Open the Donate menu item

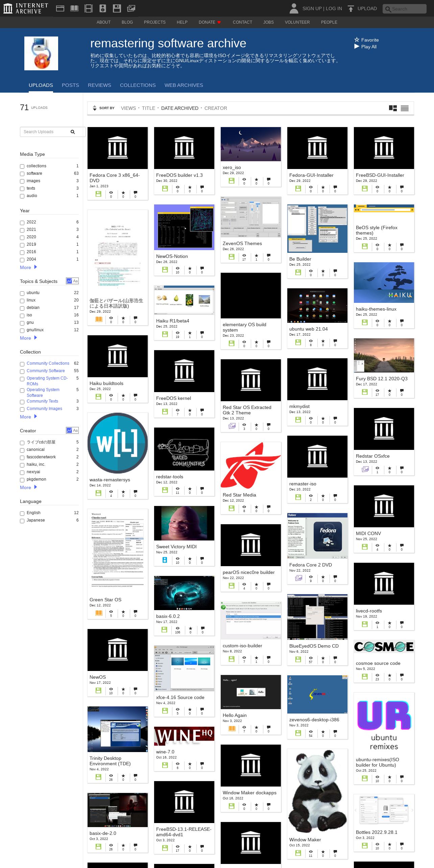click(x=210, y=22)
